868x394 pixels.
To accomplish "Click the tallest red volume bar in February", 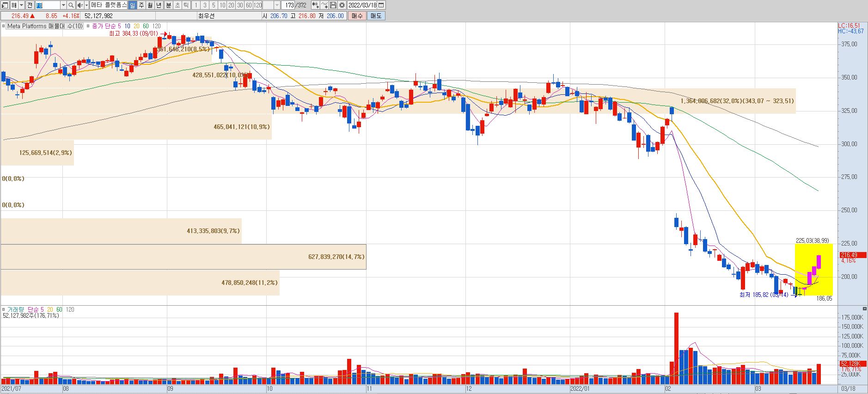I will (676, 348).
